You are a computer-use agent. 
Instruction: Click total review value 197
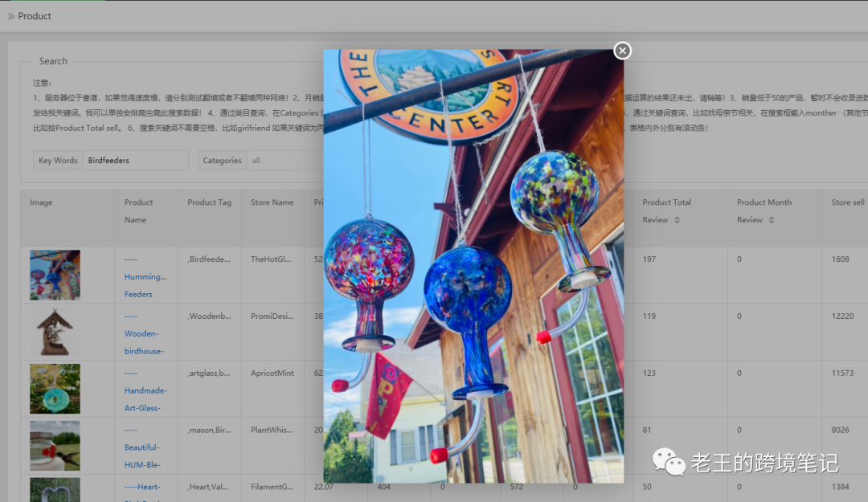(649, 259)
